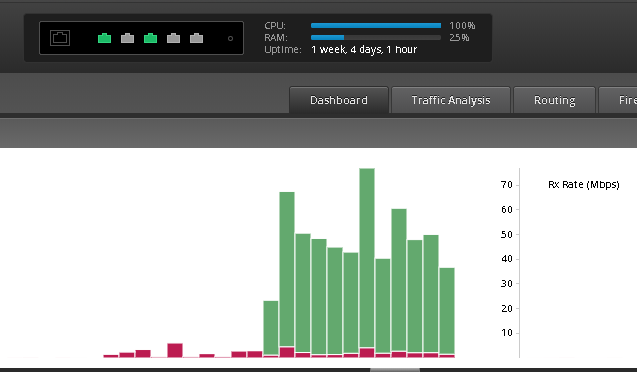Open the Dashboard tab
637x372 pixels.
[x=339, y=100]
